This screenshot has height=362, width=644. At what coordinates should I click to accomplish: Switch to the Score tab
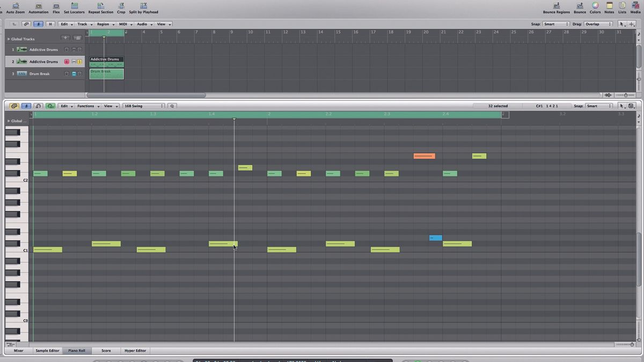[x=106, y=351]
